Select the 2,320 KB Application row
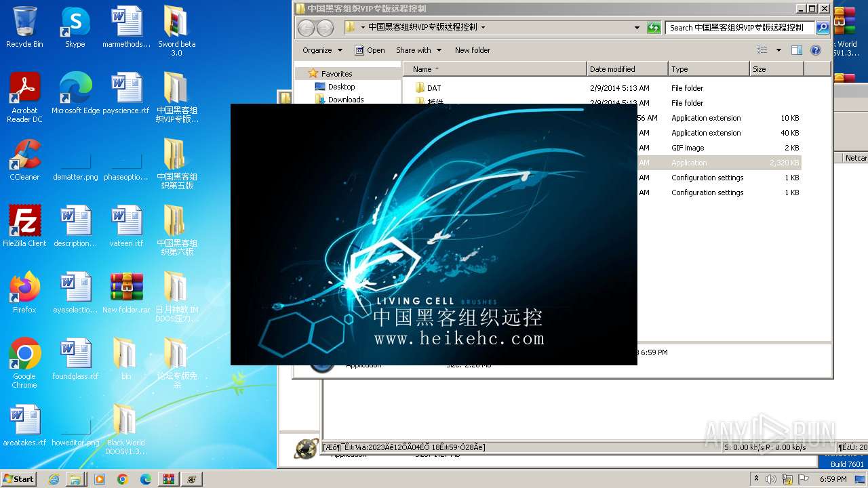 point(719,163)
